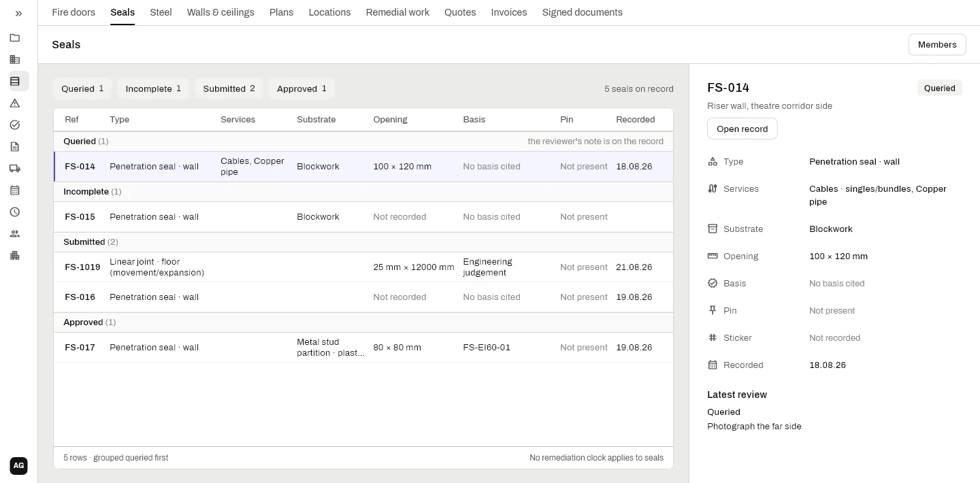Switch to the Quotes tab
Image resolution: width=980 pixels, height=483 pixels.
click(x=460, y=12)
